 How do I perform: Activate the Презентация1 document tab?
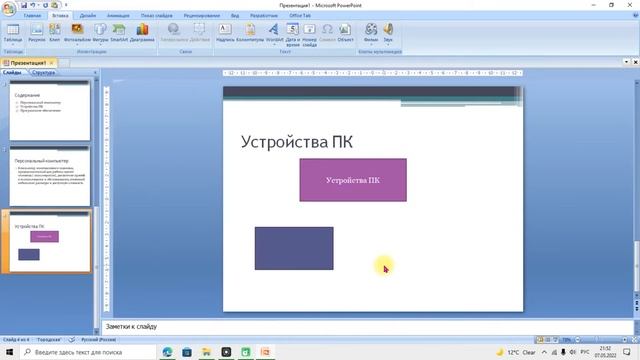tap(28, 63)
